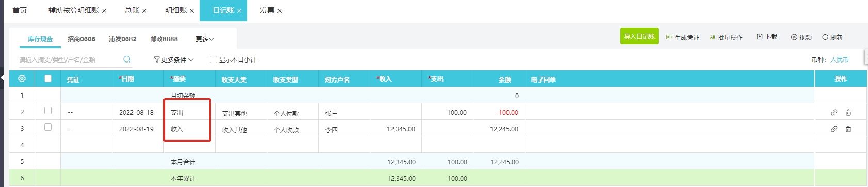
Task: Click link icon for 2022-08-19 row
Action: 834,129
